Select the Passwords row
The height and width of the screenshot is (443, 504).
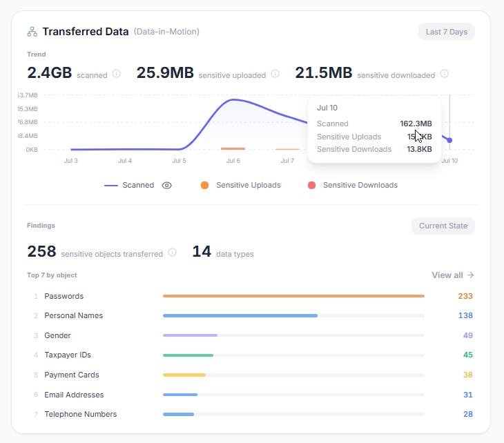tap(253, 296)
